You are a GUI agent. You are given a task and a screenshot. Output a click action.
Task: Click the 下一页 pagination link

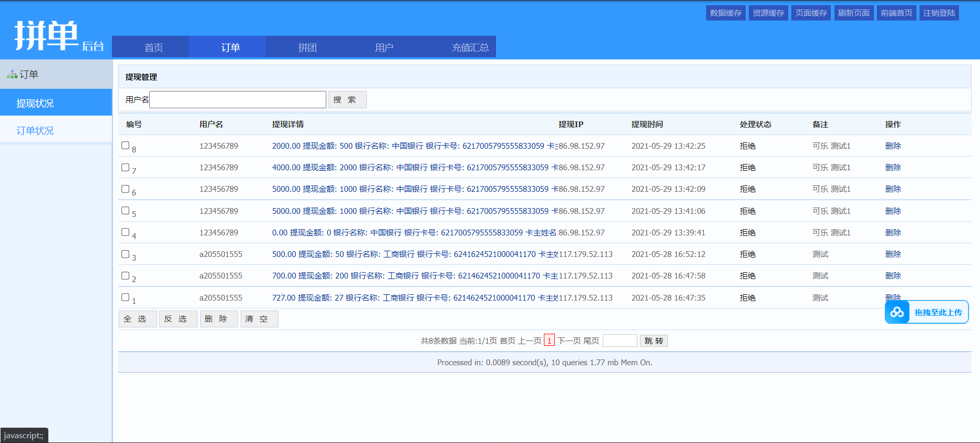(x=569, y=341)
